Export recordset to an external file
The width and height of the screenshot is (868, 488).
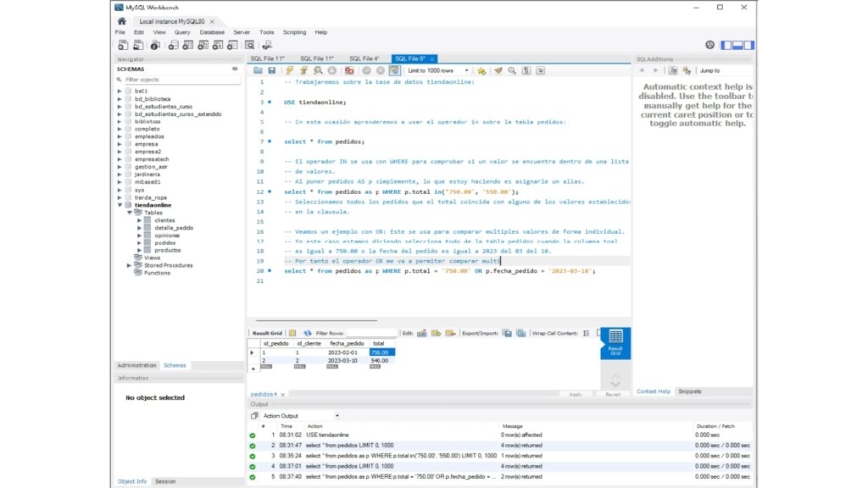coord(507,334)
